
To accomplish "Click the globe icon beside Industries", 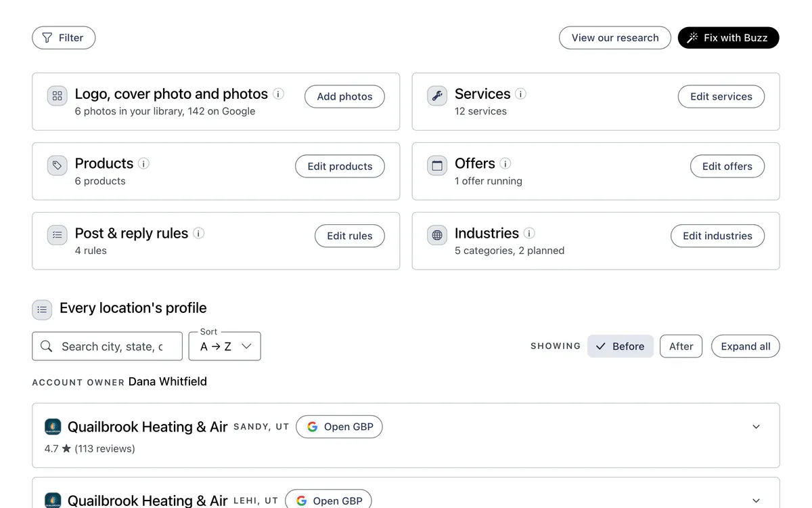I will (437, 236).
